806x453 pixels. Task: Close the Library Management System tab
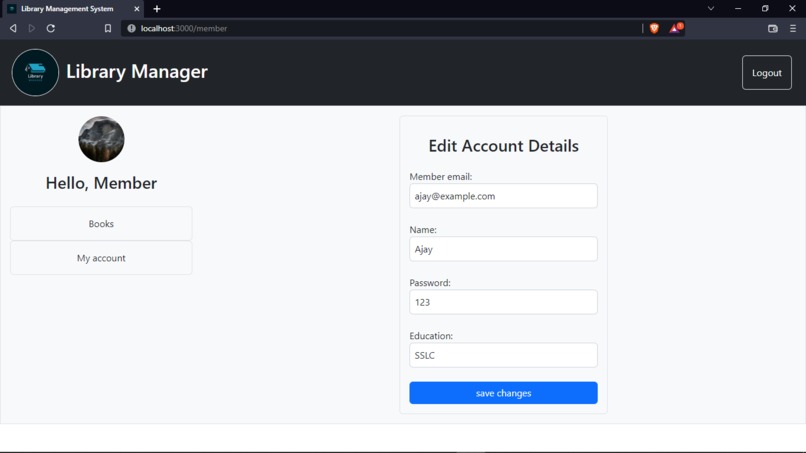point(136,9)
